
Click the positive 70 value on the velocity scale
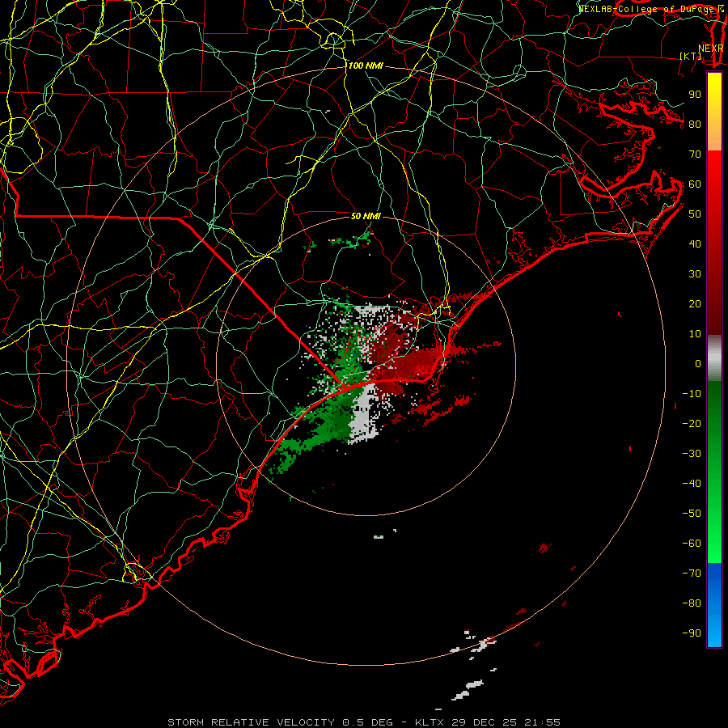tap(695, 154)
